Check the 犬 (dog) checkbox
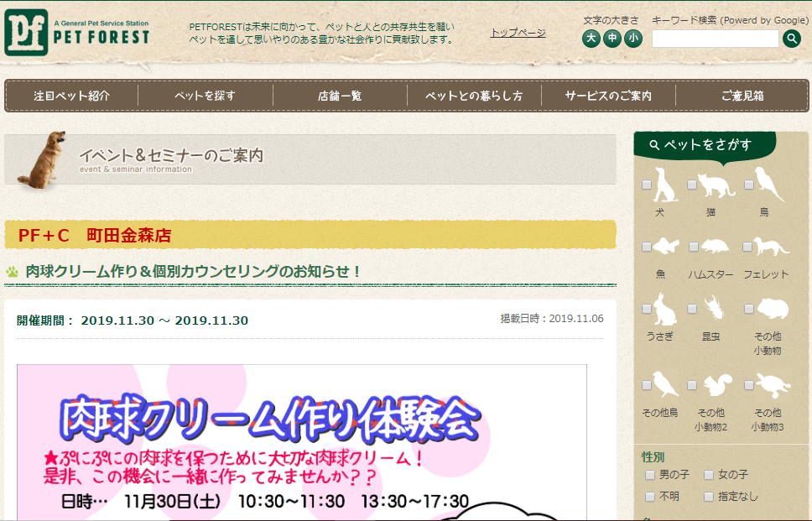Viewport: 812px width, 521px height. (646, 185)
